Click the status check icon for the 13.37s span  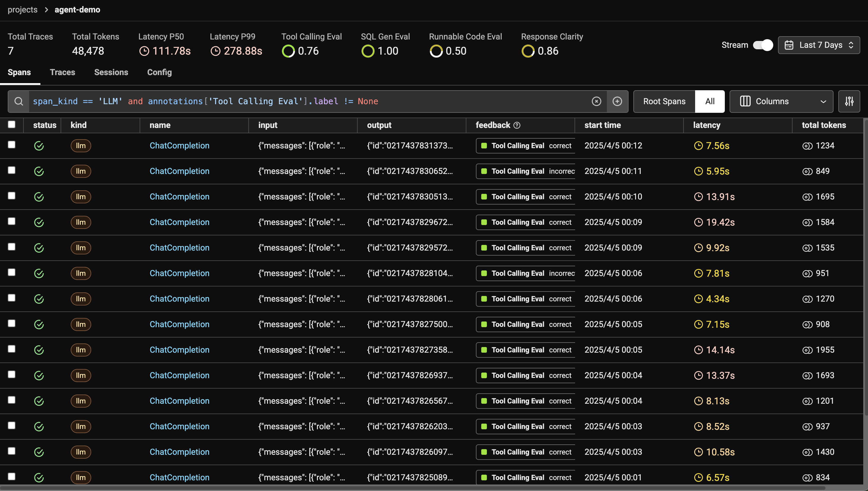point(39,376)
